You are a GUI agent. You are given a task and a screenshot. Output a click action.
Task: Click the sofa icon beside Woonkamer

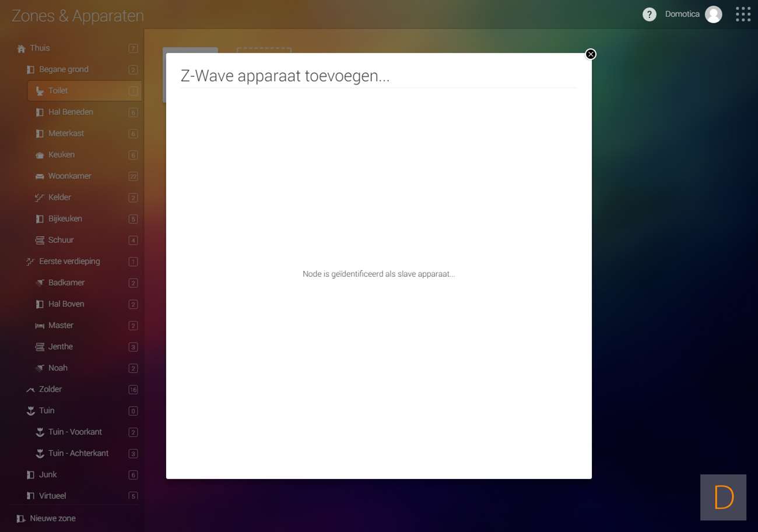(40, 177)
